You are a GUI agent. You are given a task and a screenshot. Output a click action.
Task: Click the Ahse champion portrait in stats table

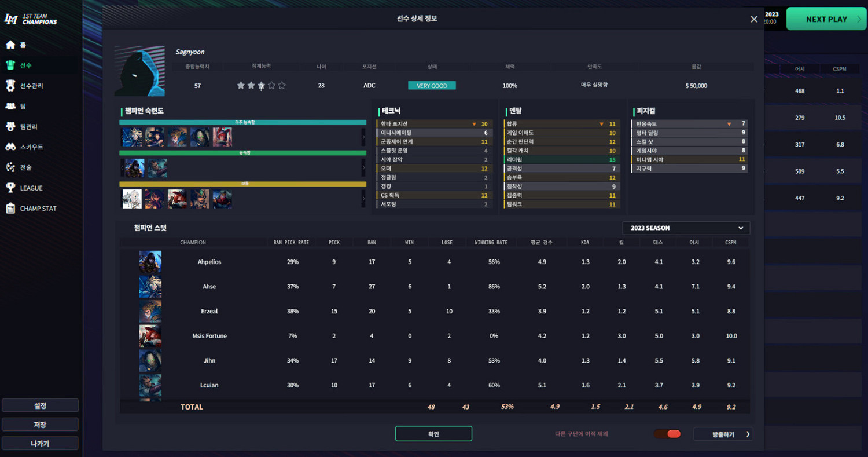point(150,287)
